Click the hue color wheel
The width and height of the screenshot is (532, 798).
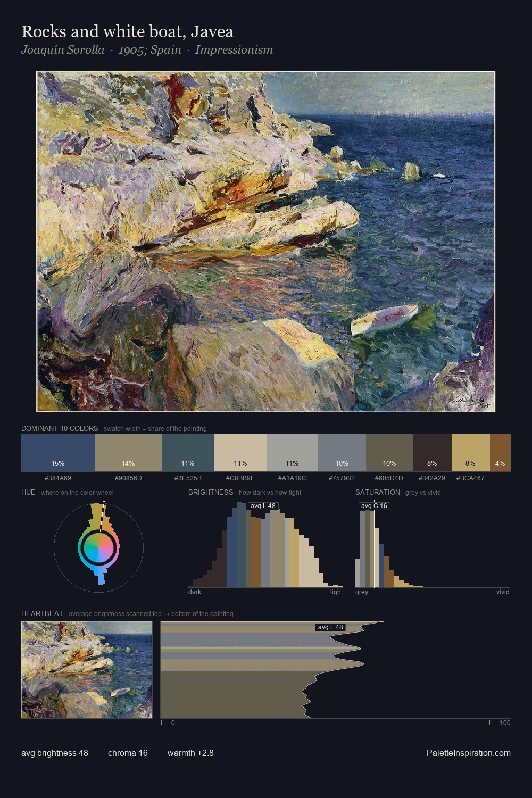(98, 546)
